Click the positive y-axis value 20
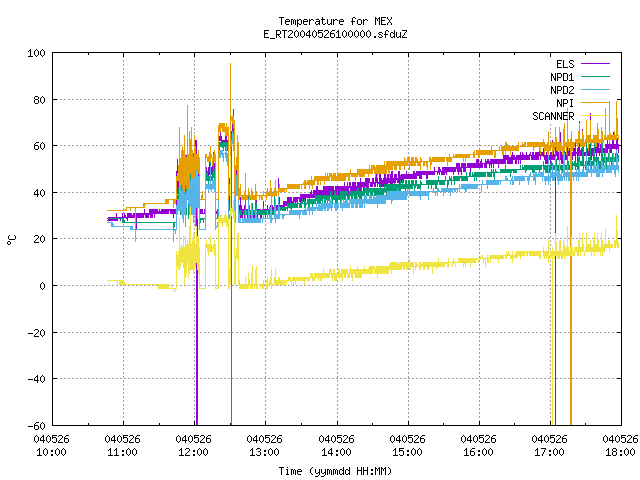This screenshot has width=640, height=480. 39,239
